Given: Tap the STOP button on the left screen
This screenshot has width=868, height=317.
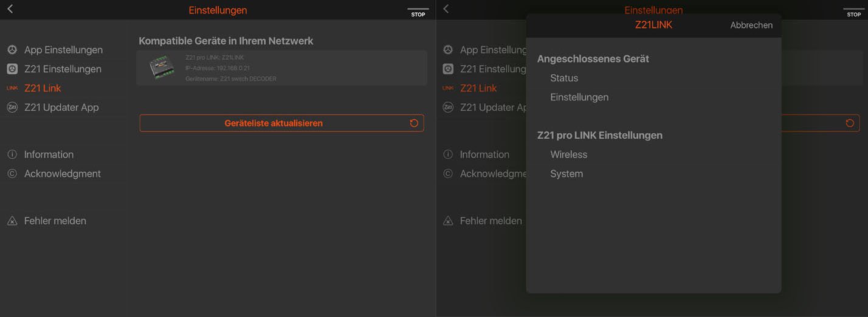Looking at the screenshot, I should pos(418,12).
